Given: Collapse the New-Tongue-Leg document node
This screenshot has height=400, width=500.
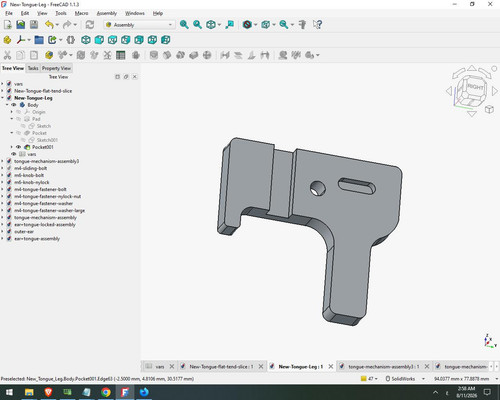Looking at the screenshot, I should click(3, 98).
